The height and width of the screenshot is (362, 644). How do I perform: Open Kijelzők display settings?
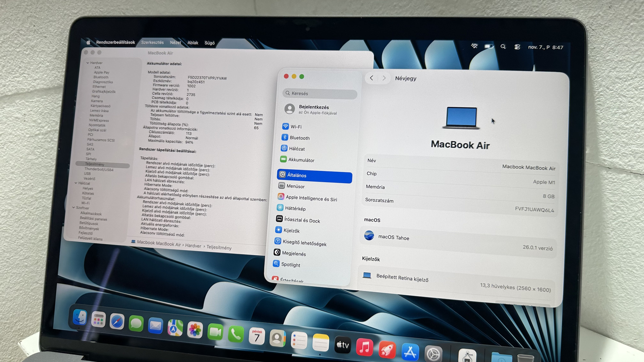tap(291, 231)
